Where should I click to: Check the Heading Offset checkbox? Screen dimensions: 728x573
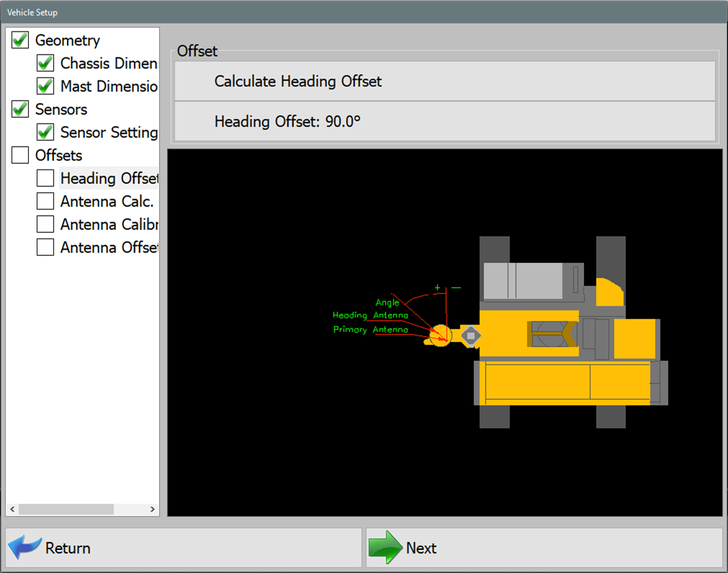pos(45,178)
